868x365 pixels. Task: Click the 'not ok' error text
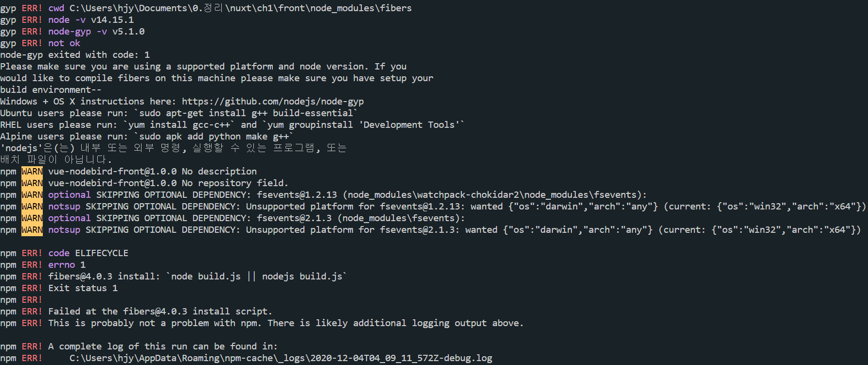(64, 43)
